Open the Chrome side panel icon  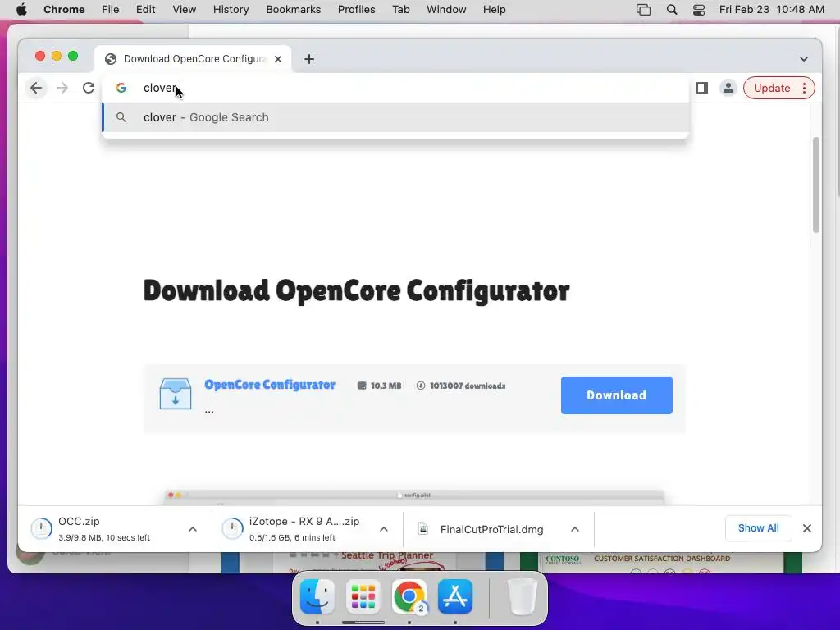pos(702,88)
